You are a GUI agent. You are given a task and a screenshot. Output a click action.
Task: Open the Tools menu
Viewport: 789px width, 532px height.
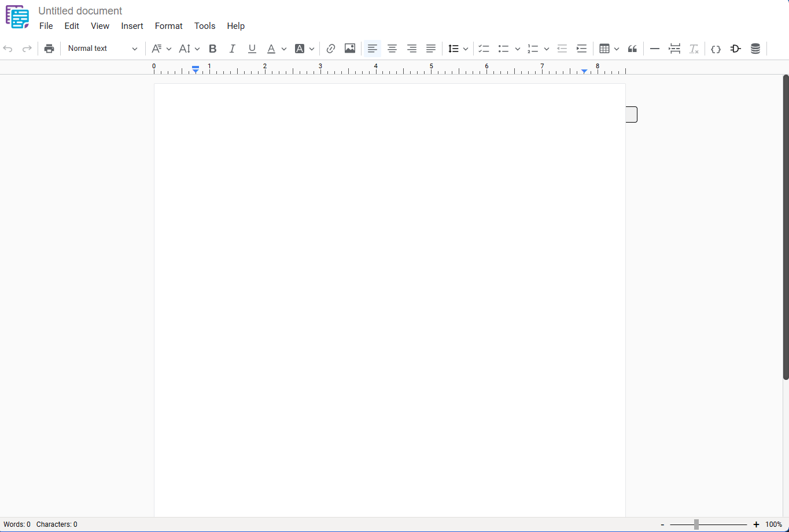coord(205,26)
